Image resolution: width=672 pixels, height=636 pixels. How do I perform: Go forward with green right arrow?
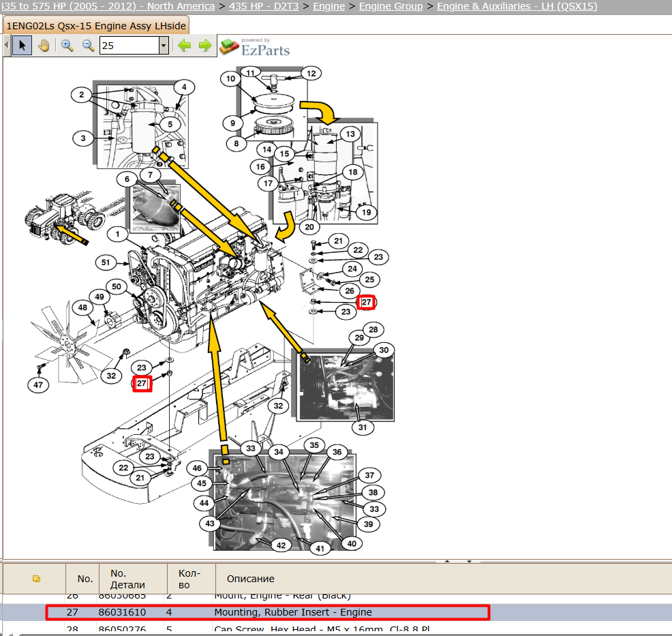click(205, 46)
